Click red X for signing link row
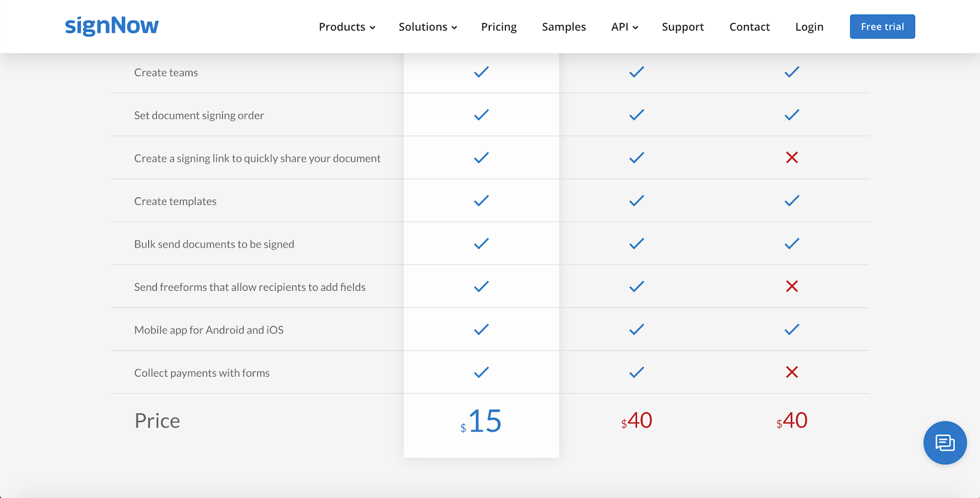The height and width of the screenshot is (498, 980). tap(791, 157)
